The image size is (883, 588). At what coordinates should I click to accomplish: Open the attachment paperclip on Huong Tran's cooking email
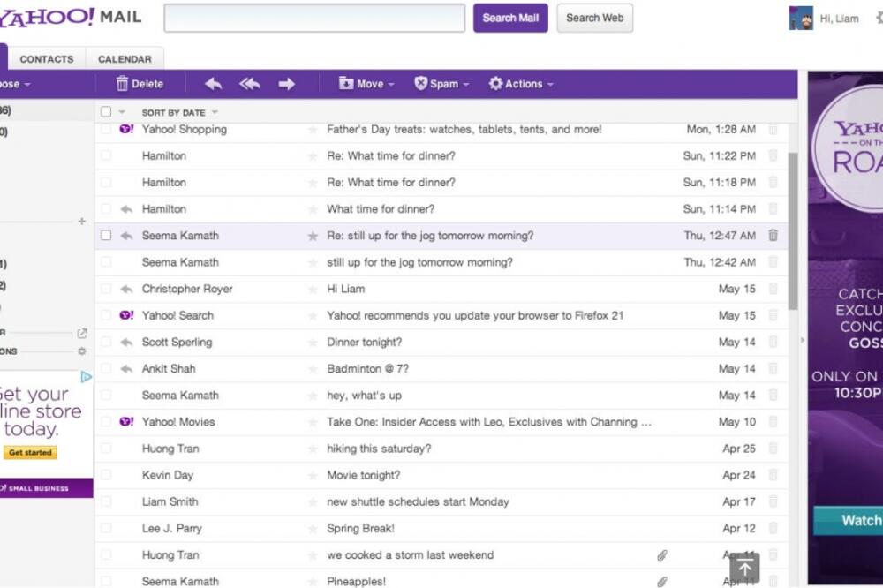[x=662, y=554]
